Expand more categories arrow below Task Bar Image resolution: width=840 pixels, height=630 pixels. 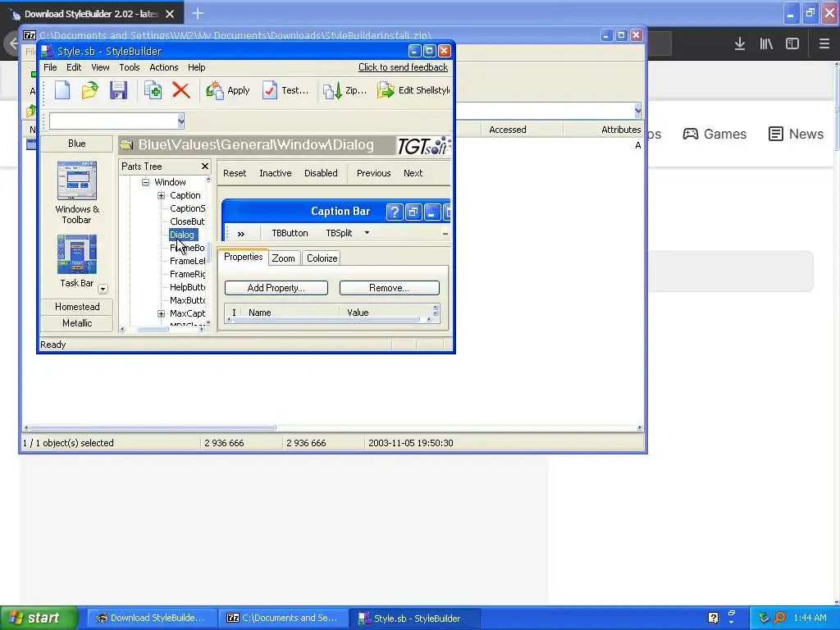103,289
